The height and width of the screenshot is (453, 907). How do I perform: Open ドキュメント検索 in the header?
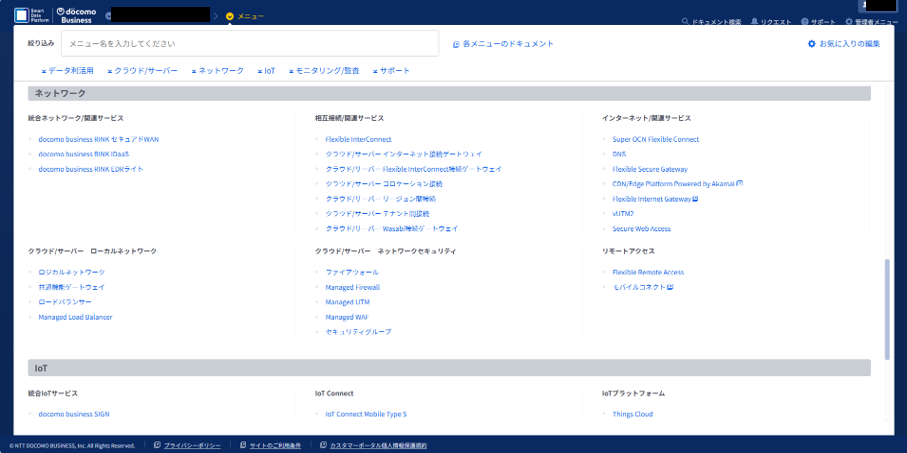(x=711, y=21)
